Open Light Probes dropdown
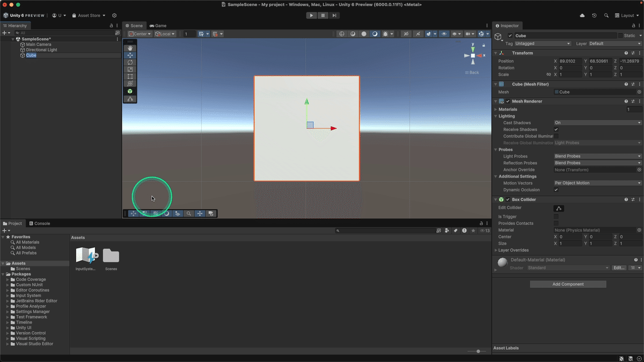The width and height of the screenshot is (644, 362). tap(598, 156)
